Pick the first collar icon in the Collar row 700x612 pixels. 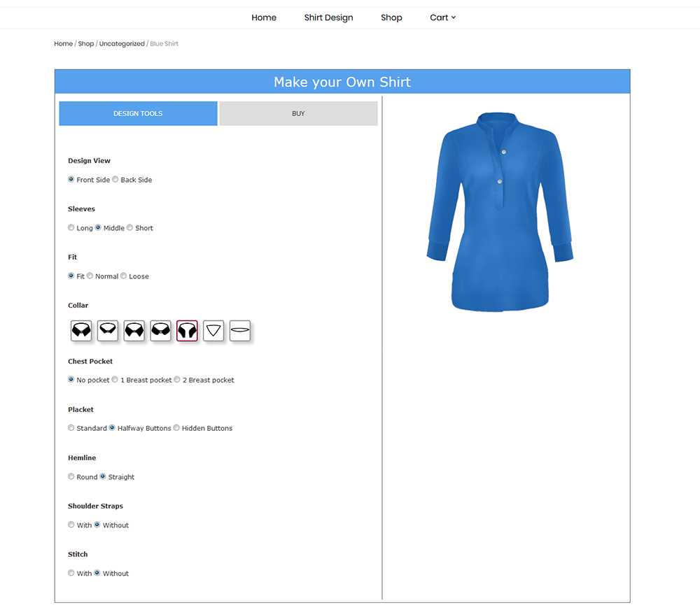[x=81, y=331]
